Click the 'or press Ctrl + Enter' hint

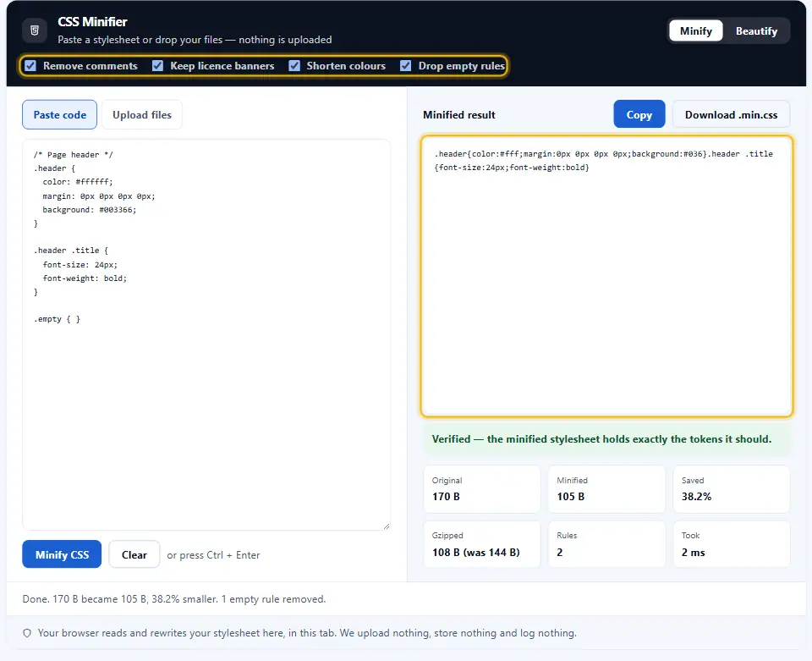(213, 555)
